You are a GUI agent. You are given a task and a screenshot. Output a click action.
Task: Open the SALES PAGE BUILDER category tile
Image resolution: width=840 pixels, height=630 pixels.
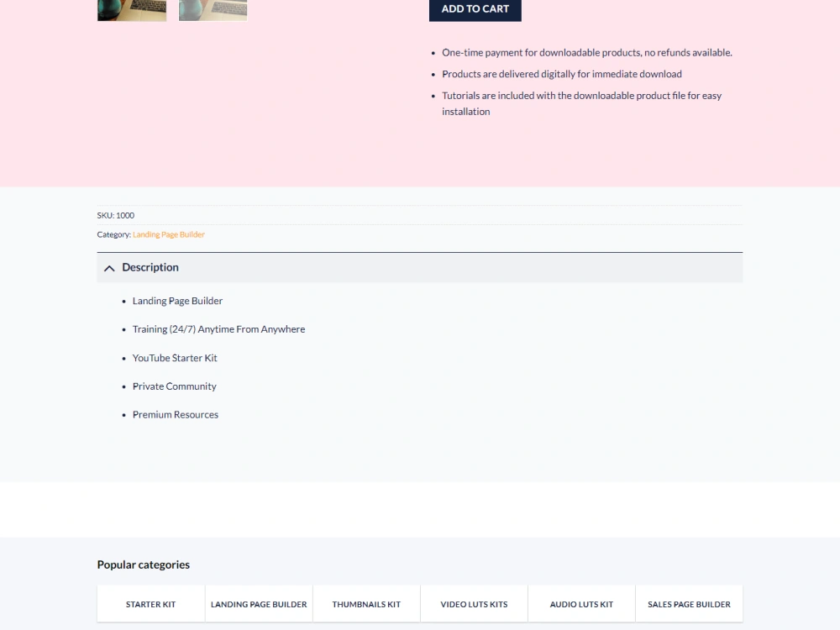689,603
